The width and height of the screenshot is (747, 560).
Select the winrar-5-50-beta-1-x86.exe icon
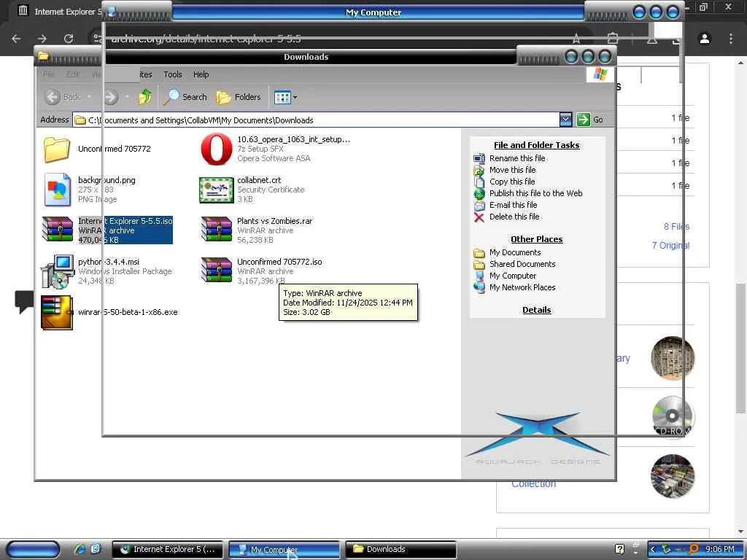point(57,312)
